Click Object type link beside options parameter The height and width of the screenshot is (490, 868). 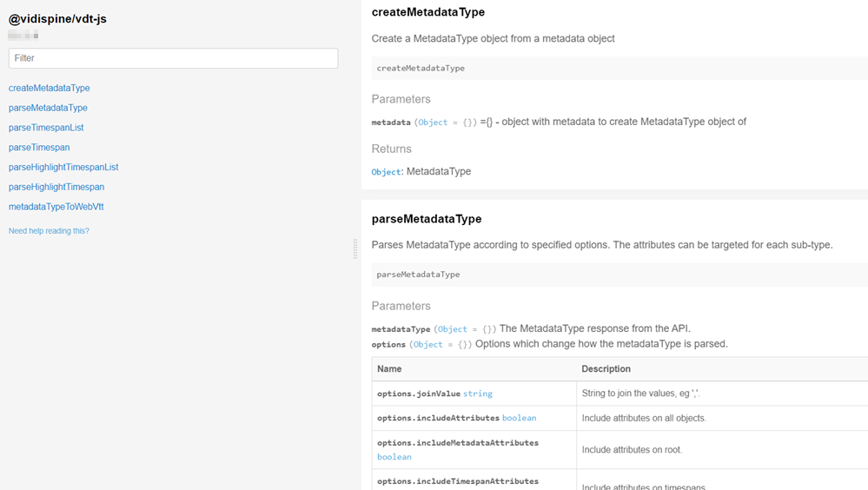coord(427,345)
